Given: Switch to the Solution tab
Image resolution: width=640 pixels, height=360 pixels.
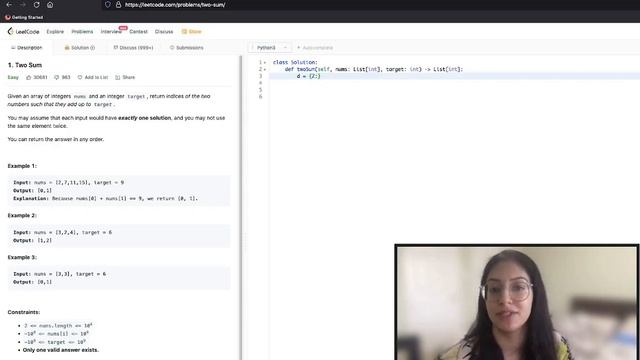Looking at the screenshot, I should click(x=80, y=48).
